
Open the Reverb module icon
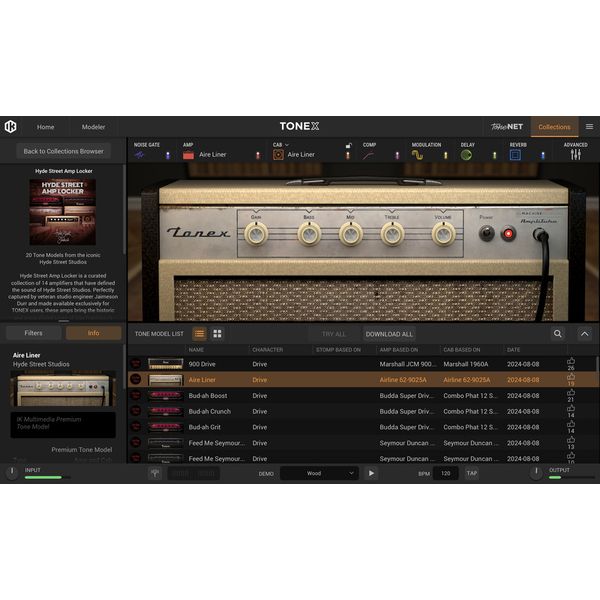[515, 155]
